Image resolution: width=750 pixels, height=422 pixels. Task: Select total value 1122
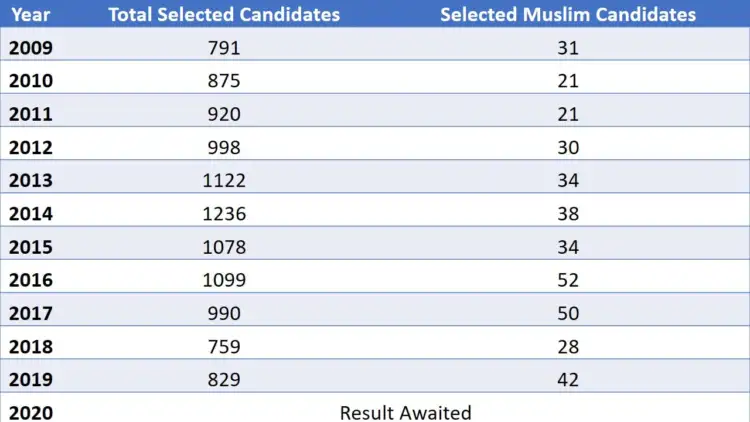pos(224,180)
